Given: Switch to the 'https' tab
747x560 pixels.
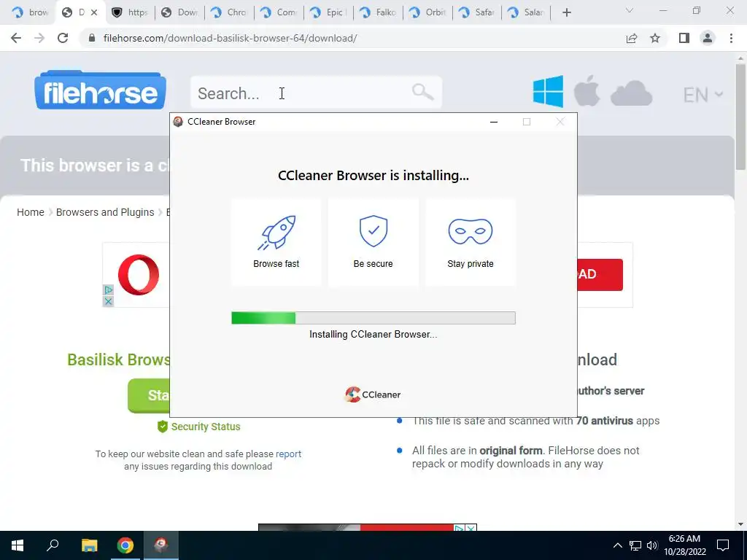Looking at the screenshot, I should click(x=130, y=12).
